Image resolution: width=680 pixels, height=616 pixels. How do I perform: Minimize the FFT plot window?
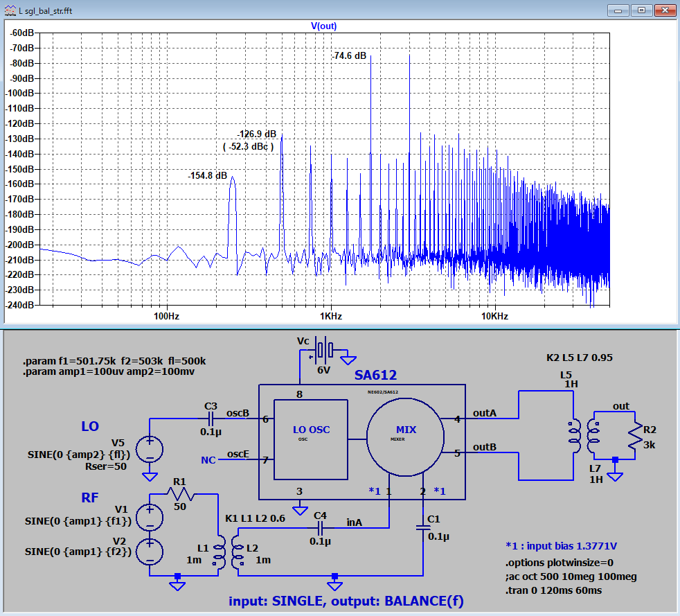tap(618, 10)
